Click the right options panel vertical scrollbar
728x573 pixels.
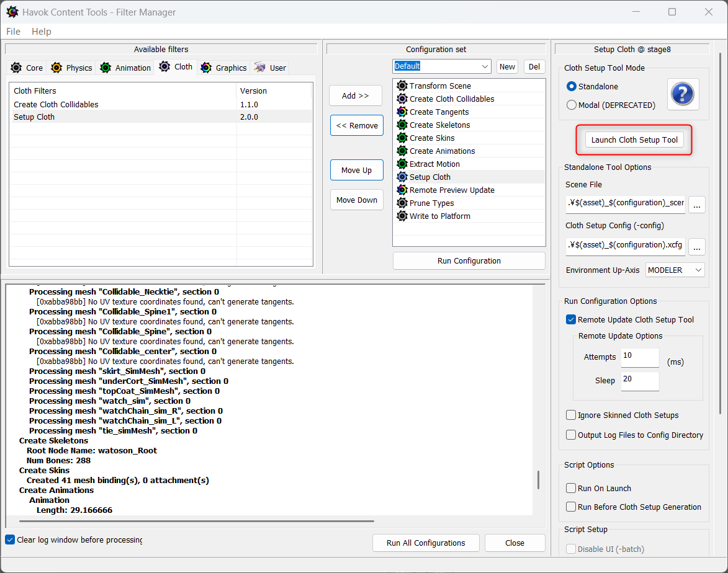coord(720,232)
